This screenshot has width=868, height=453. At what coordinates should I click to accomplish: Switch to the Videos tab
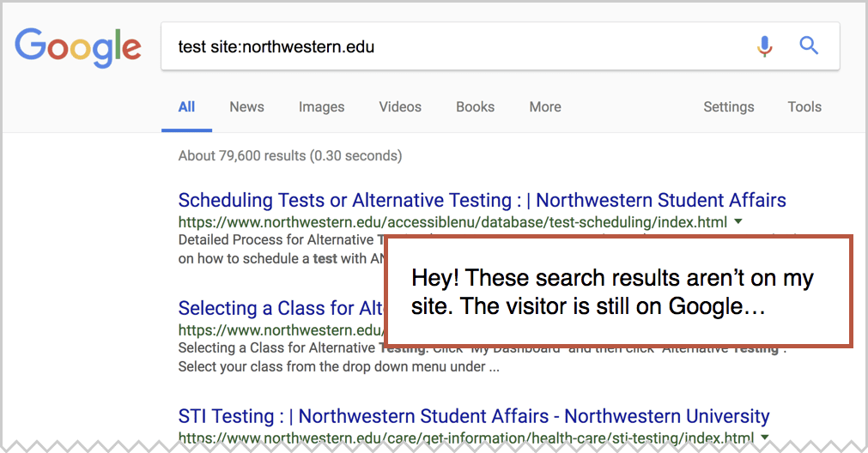pyautogui.click(x=400, y=106)
